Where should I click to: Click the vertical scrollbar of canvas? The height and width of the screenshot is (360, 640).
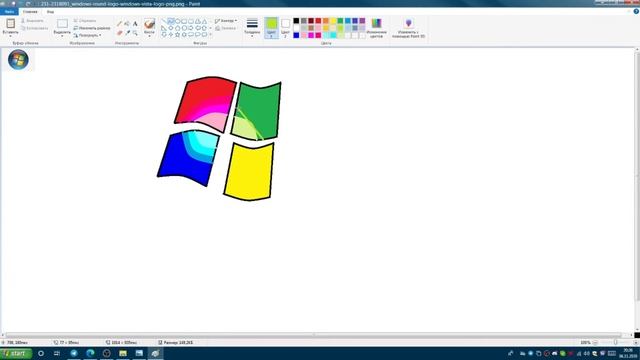[637, 176]
